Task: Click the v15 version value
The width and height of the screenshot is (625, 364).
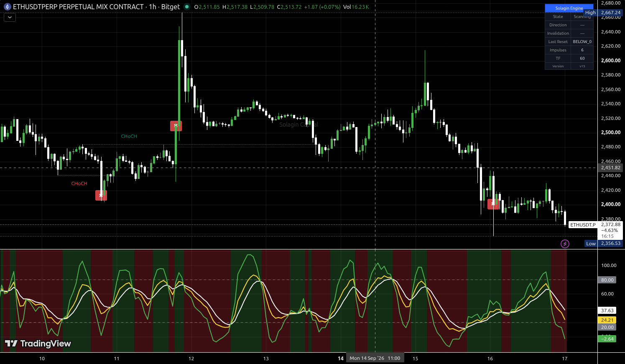Action: click(x=582, y=66)
